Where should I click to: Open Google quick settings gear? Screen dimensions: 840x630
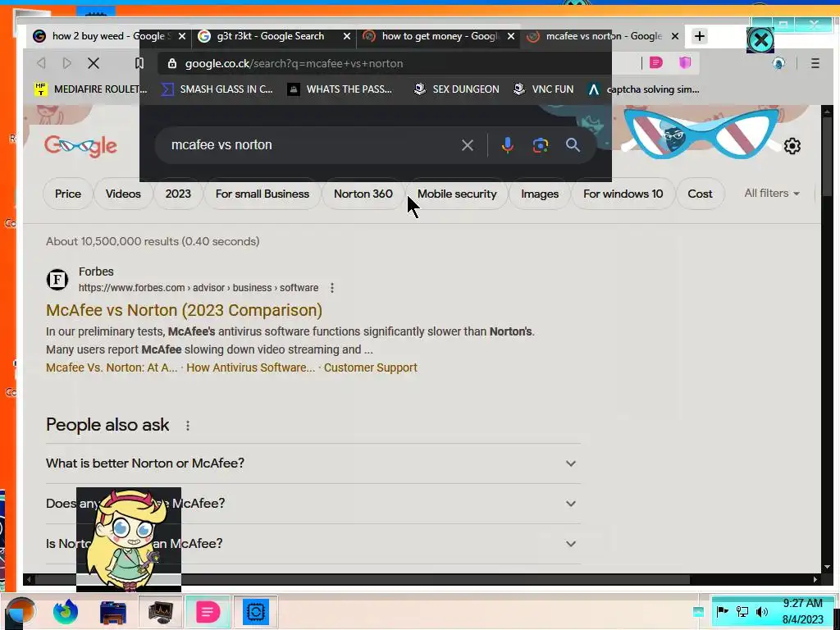click(x=792, y=146)
